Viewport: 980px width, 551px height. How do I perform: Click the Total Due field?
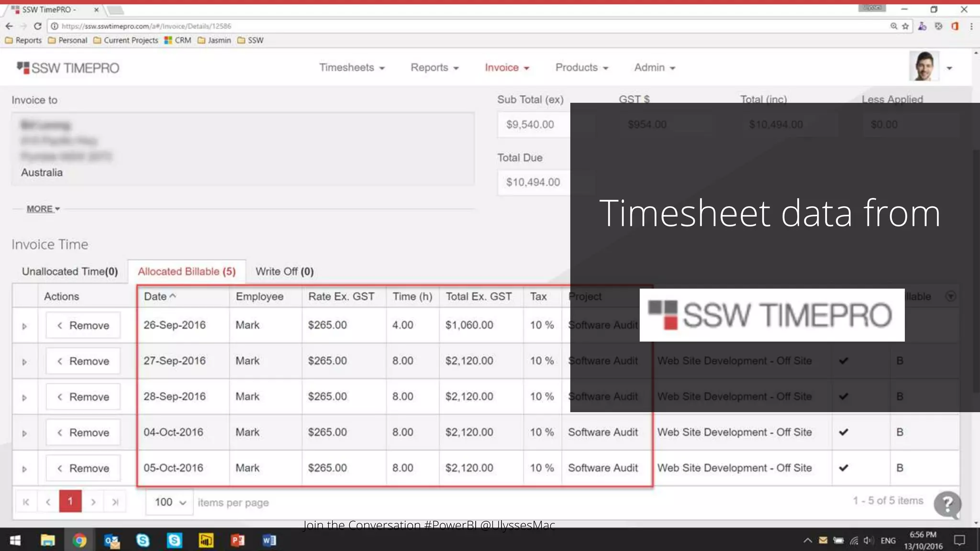tap(534, 182)
